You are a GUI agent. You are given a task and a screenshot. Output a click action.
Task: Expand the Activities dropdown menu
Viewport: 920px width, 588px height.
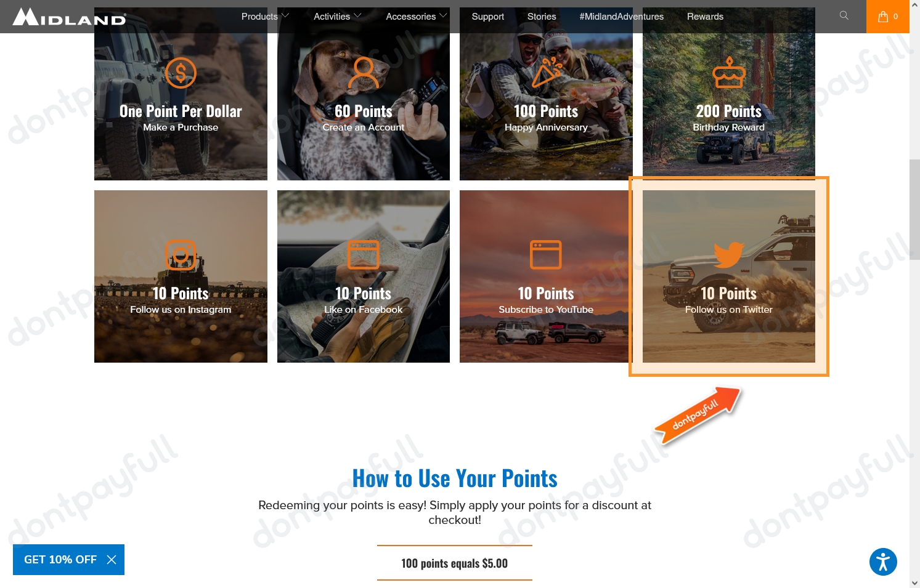338,17
